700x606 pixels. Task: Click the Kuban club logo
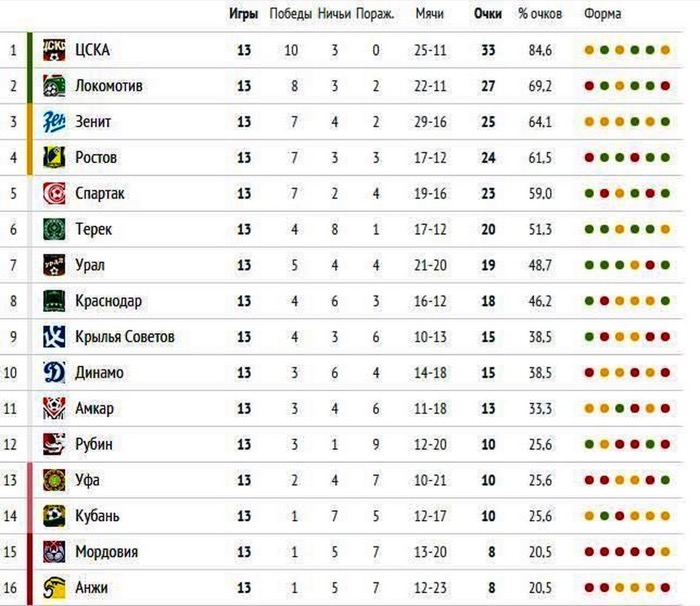pyautogui.click(x=54, y=516)
